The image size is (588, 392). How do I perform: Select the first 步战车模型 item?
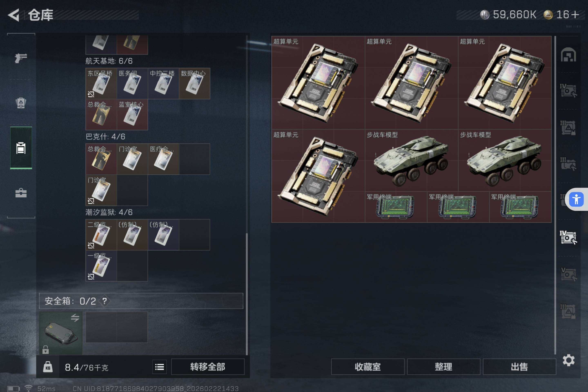[x=412, y=160]
